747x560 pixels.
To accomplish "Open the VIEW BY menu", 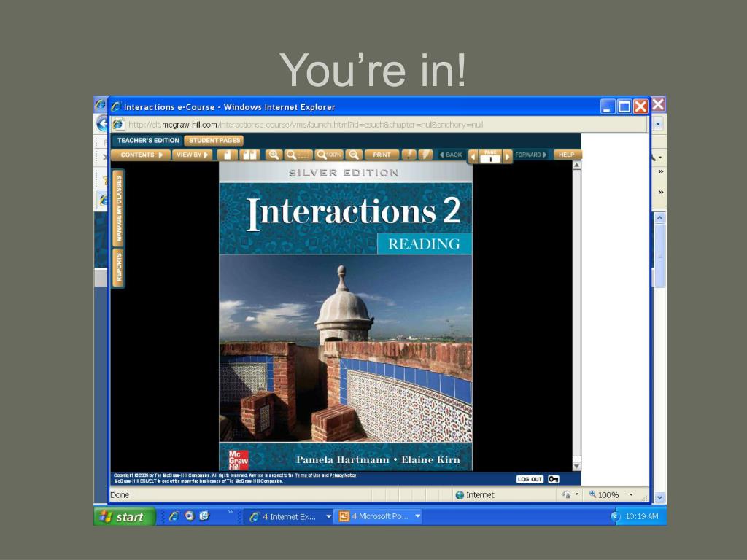I will 192,155.
